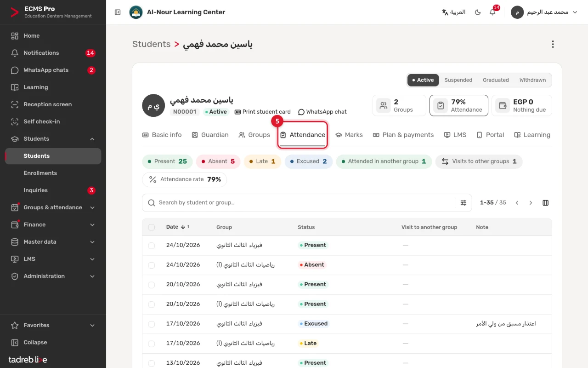Open Self check-in in sidebar
Screen dimensions: 588x368
(x=53, y=121)
